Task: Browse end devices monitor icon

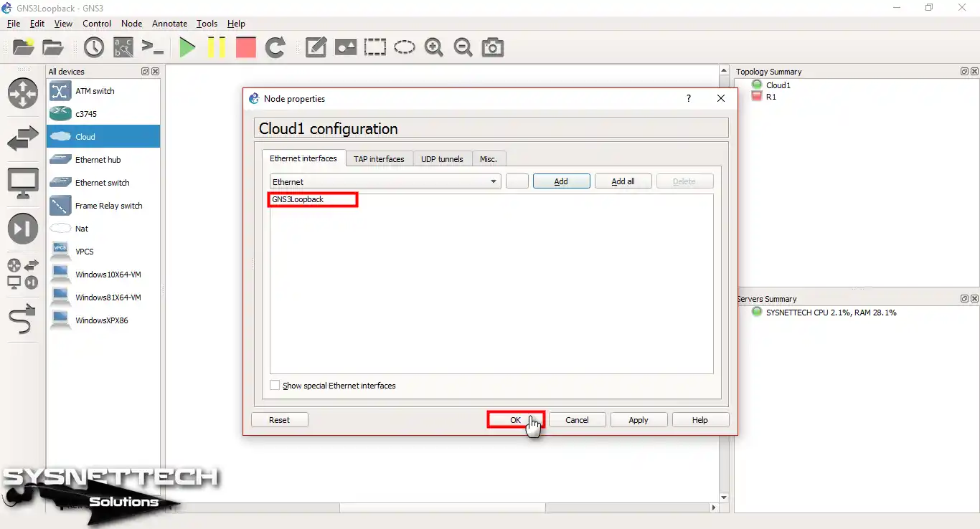Action: [23, 184]
